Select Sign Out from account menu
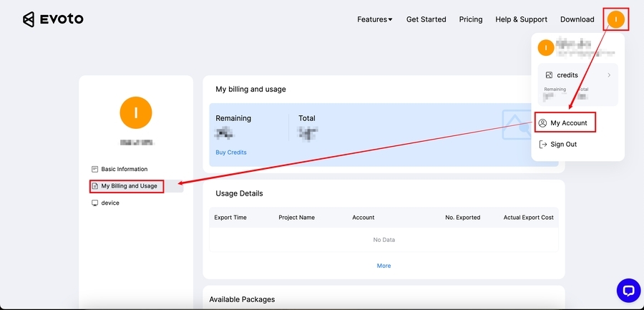Screen dimensions: 644x310 click(x=563, y=144)
